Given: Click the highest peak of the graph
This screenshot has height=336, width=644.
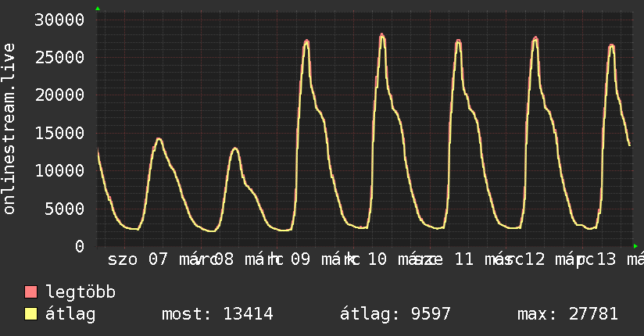Looking at the screenshot, I should pos(382,35).
